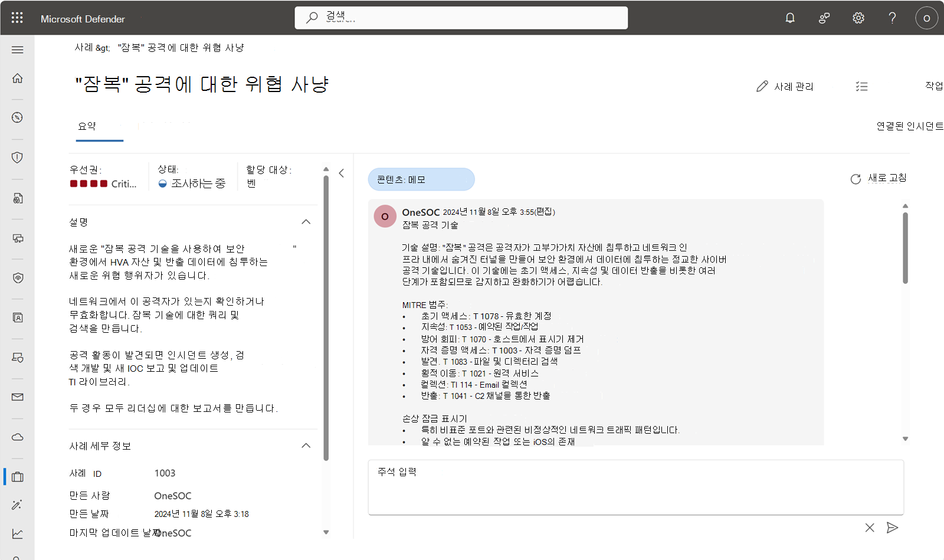Click the notifications bell icon
This screenshot has height=560, width=944.
790,18
